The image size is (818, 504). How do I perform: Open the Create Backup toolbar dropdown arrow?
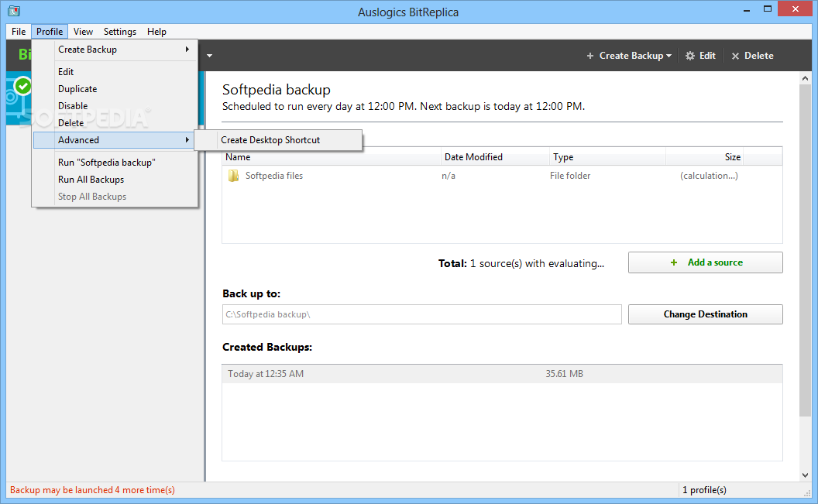pyautogui.click(x=668, y=56)
